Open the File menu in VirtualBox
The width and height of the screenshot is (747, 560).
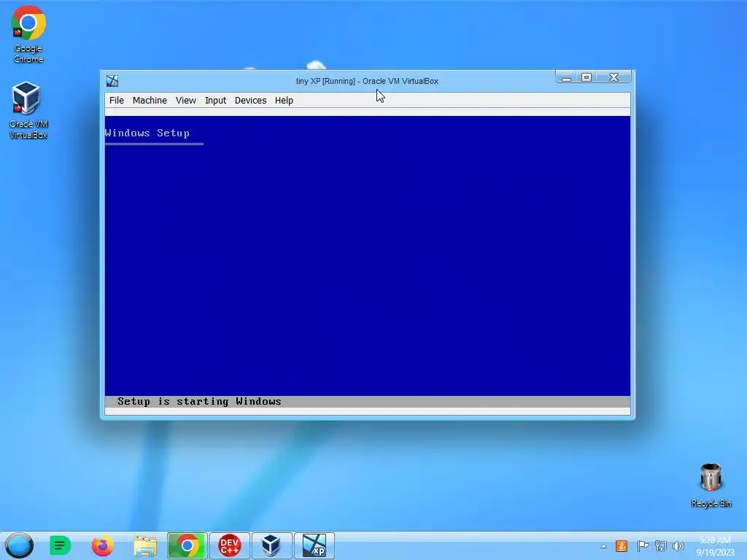click(x=116, y=101)
